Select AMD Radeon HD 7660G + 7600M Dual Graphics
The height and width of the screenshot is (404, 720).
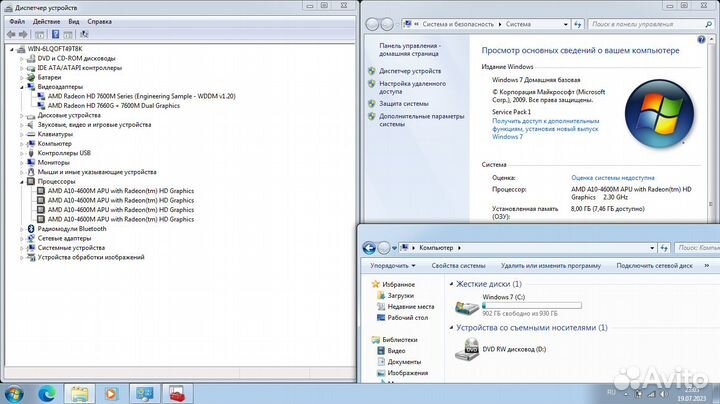pos(113,106)
